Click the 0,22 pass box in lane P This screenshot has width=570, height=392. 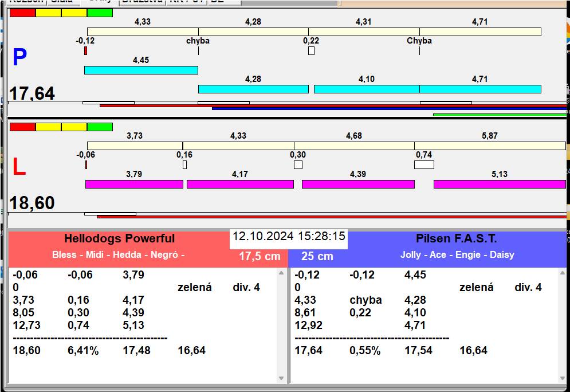311,50
